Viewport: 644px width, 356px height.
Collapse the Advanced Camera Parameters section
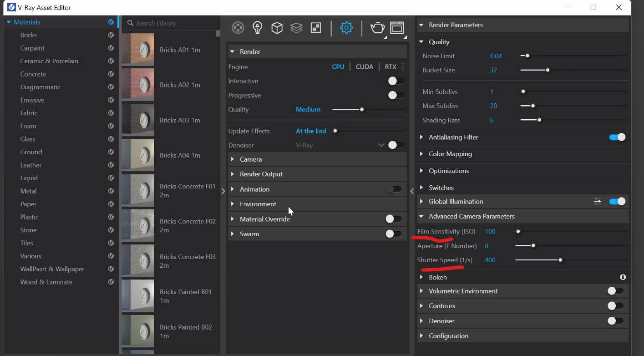point(523,216)
